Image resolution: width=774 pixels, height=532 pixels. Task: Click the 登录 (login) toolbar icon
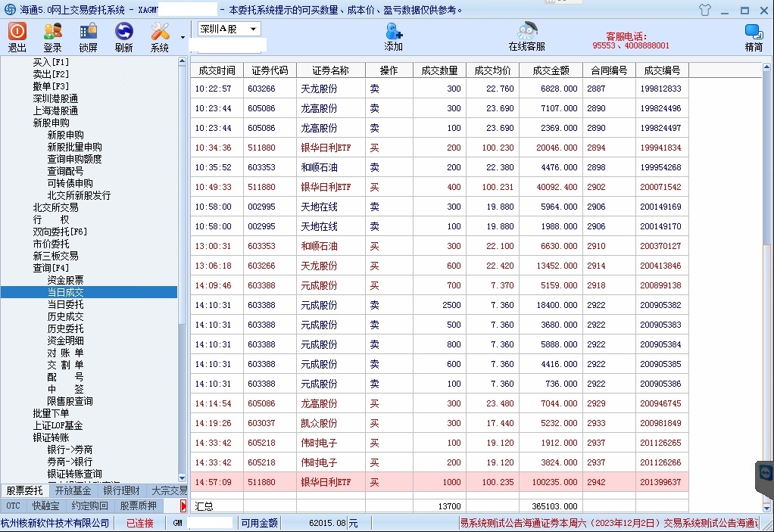click(52, 36)
